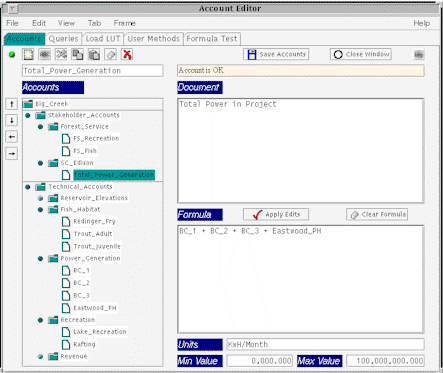The image size is (443, 373).
Task: Click the window menu button in title bar
Action: 12,9
